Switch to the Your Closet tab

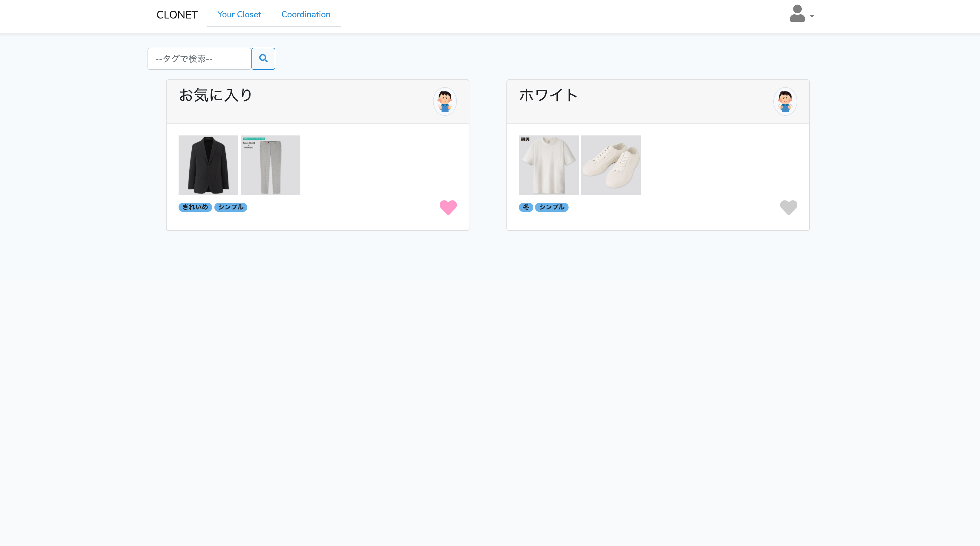(239, 14)
